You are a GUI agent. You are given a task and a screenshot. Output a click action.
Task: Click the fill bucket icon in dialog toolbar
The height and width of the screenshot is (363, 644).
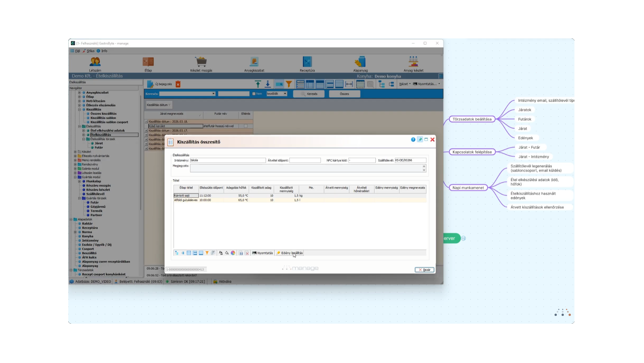pyautogui.click(x=227, y=253)
